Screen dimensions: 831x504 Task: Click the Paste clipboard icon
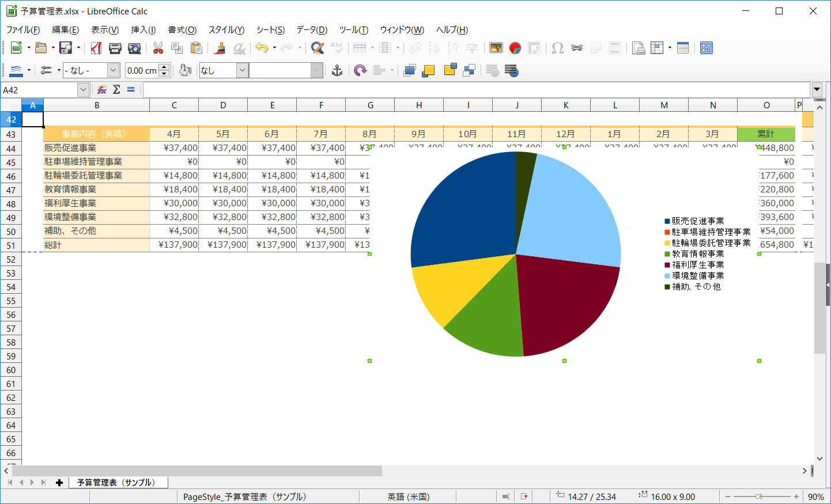pyautogui.click(x=196, y=48)
